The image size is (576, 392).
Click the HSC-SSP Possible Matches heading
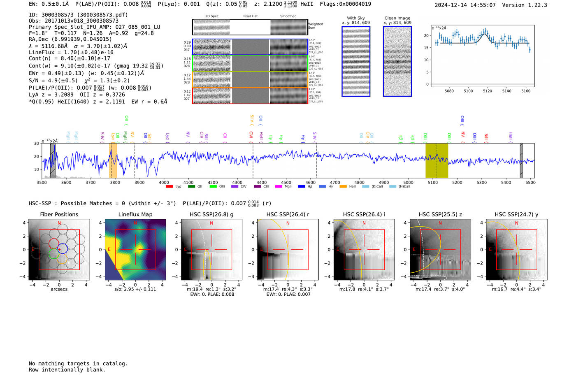pyautogui.click(x=102, y=204)
